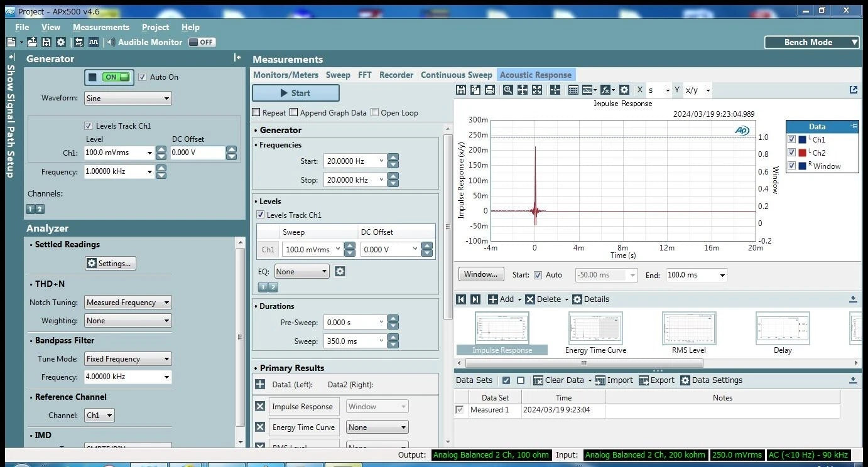Open the cursors icon on the graph toolbar
This screenshot has height=467, width=868.
coord(555,90)
